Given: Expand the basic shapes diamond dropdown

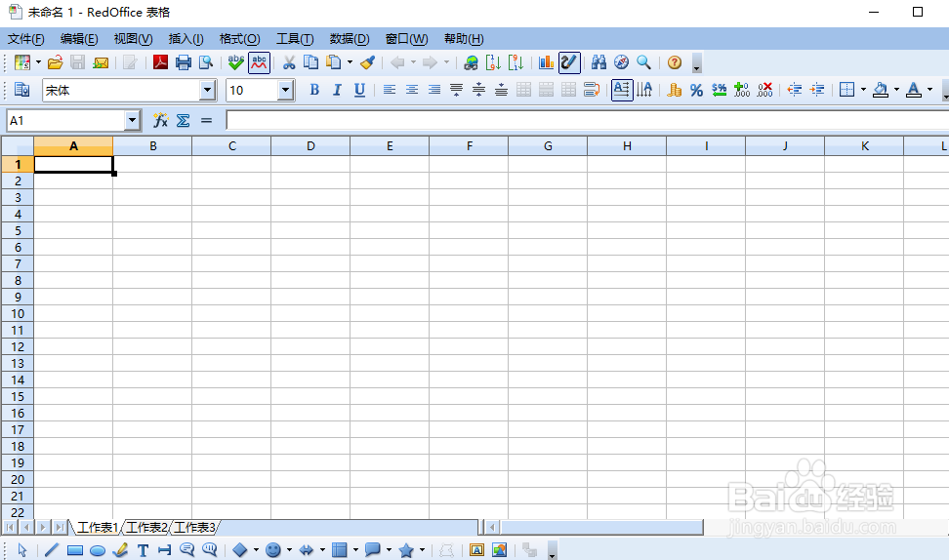Looking at the screenshot, I should pyautogui.click(x=256, y=549).
